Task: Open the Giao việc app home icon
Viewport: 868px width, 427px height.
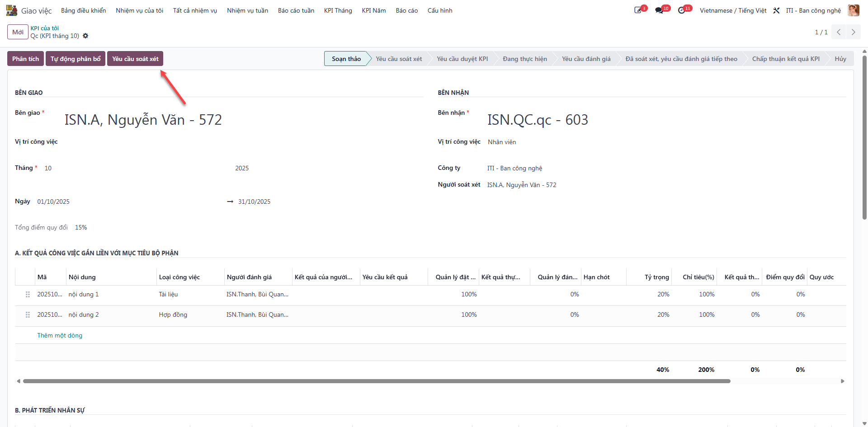Action: pos(11,10)
